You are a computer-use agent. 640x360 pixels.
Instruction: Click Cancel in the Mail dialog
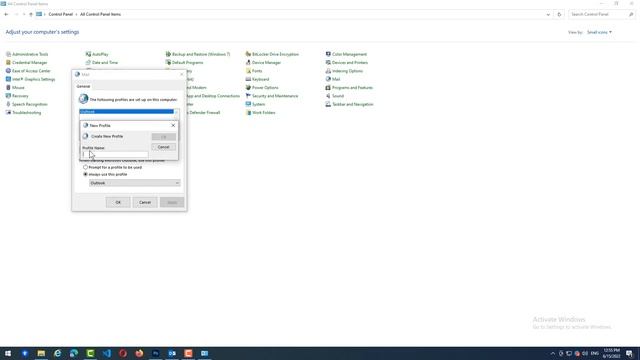coord(145,202)
